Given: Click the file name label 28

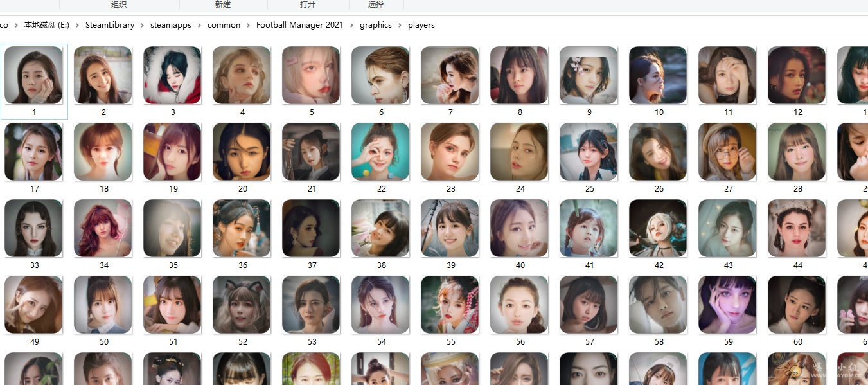Looking at the screenshot, I should pos(798,188).
